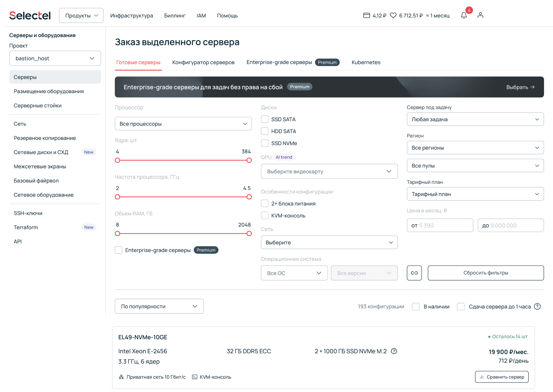This screenshot has height=392, width=553.
Task: Toggle Enterprise-grade серверы filter checkbox
Action: click(119, 250)
